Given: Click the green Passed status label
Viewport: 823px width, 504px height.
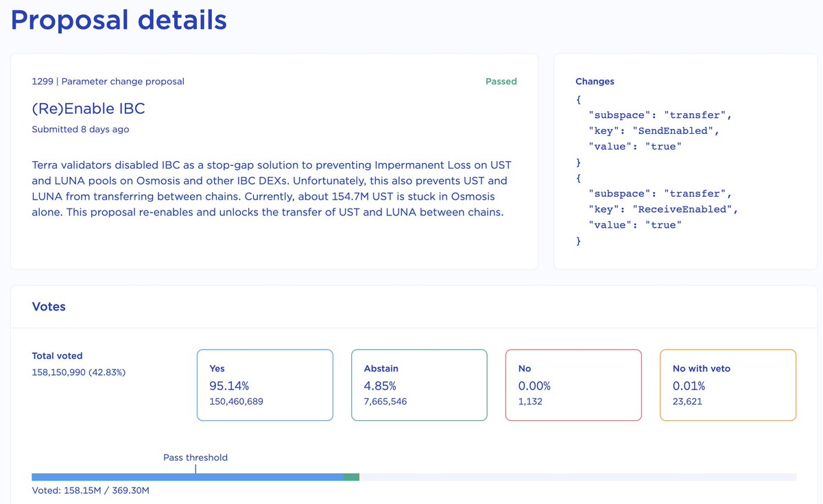Looking at the screenshot, I should click(501, 81).
